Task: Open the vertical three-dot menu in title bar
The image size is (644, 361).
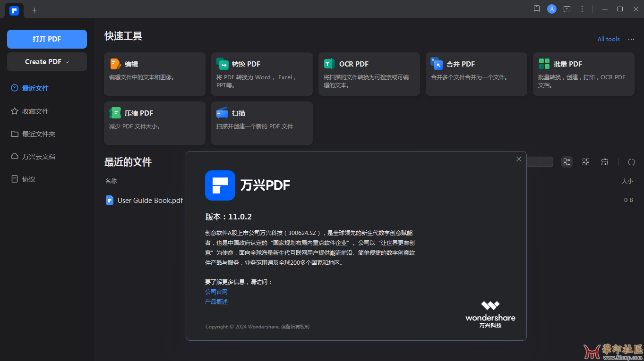Action: pyautogui.click(x=582, y=9)
